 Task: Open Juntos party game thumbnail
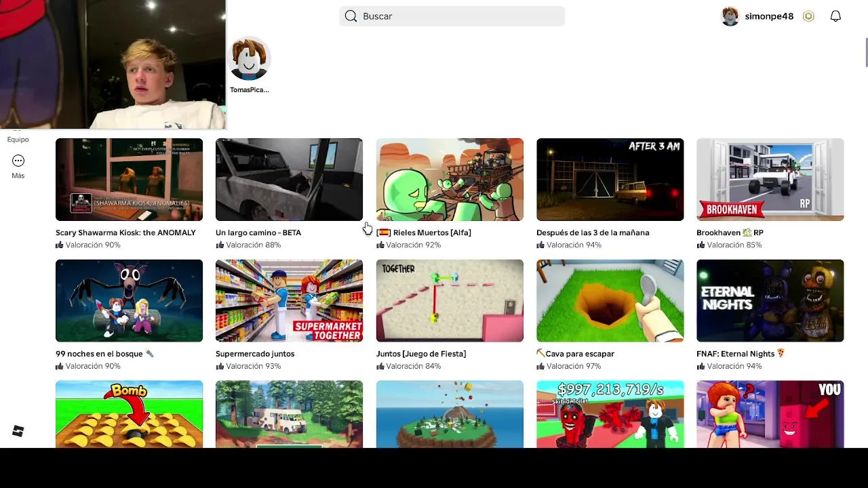[450, 301]
